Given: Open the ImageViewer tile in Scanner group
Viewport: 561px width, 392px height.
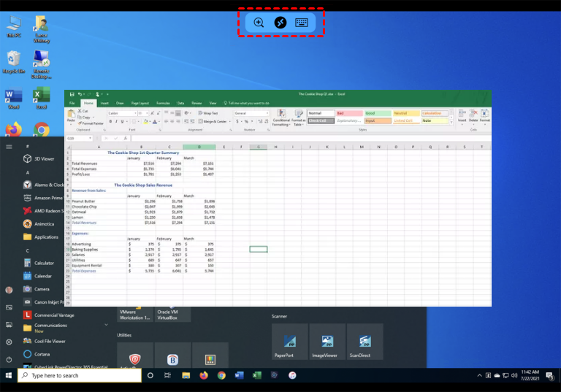Looking at the screenshot, I should click(327, 341).
